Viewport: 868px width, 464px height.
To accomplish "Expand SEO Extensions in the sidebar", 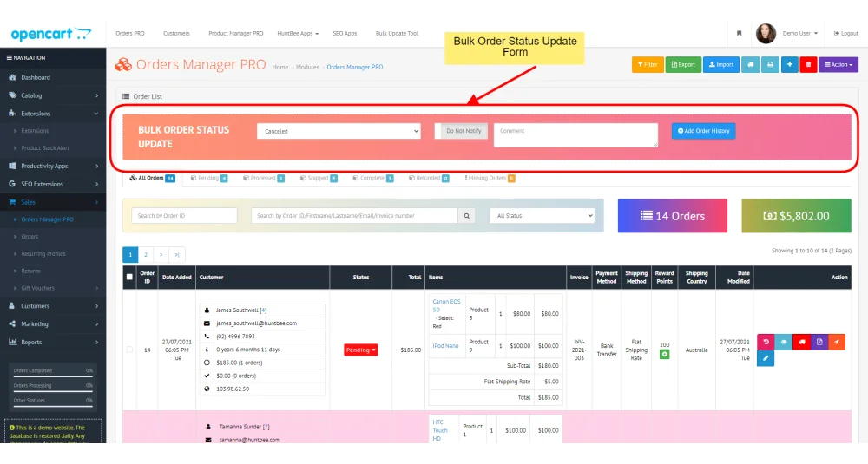I will [x=53, y=184].
